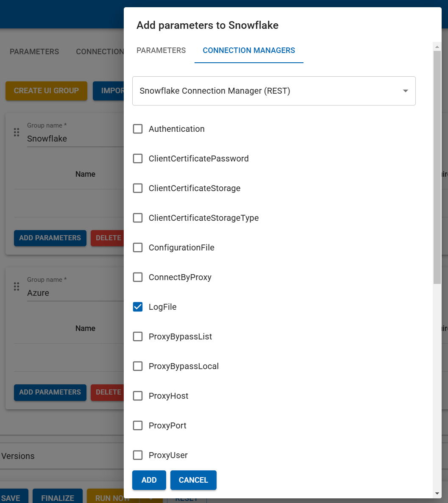Uncheck the LogFile checkbox
Screen dimensions: 448x503
[138, 307]
